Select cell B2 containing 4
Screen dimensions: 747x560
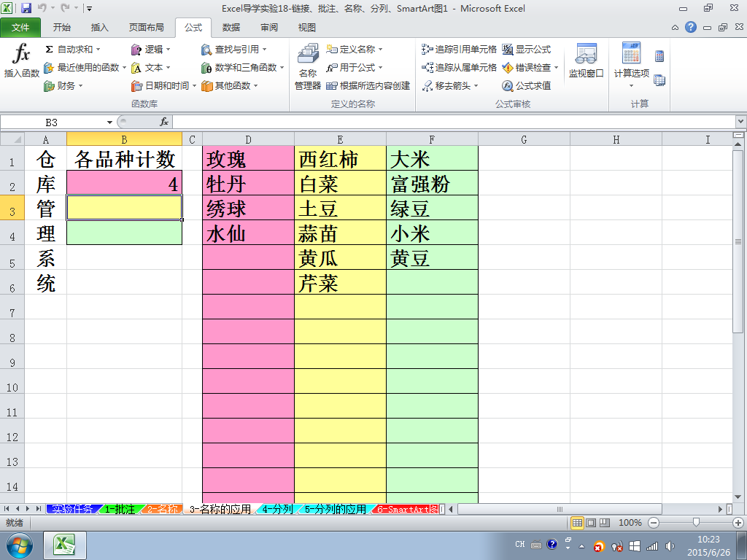pyautogui.click(x=124, y=183)
